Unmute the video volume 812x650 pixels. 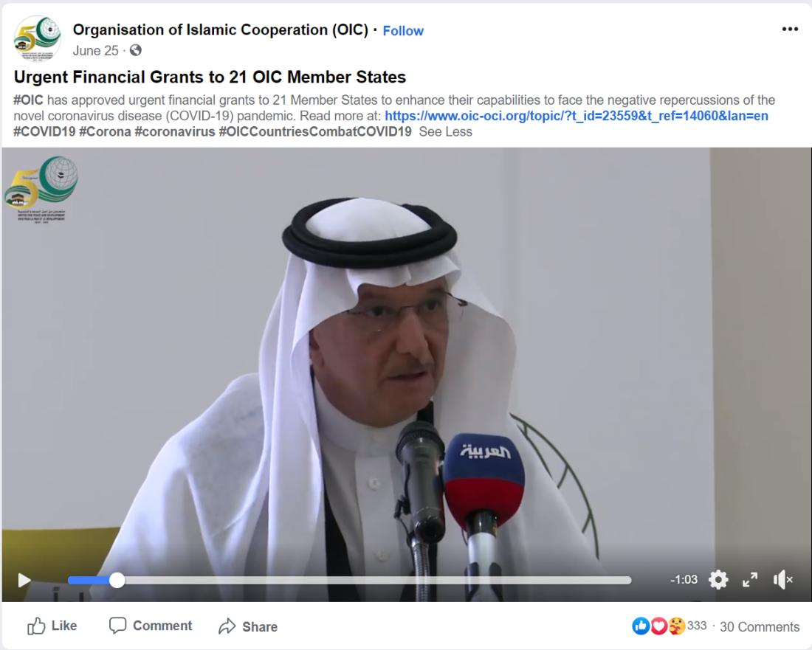(x=782, y=580)
